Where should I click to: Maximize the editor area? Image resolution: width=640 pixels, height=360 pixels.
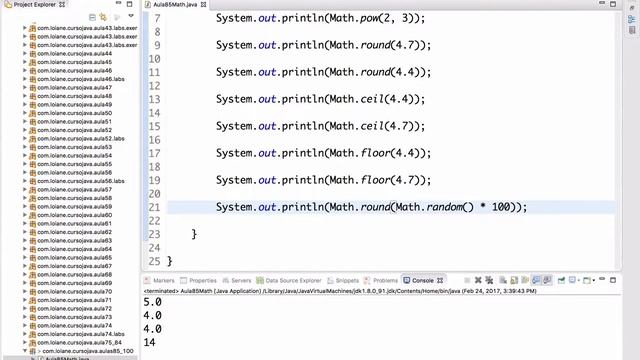tap(613, 4)
